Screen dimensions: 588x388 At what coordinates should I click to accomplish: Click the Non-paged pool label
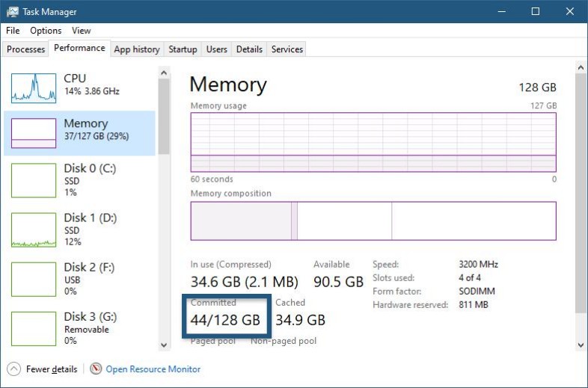[284, 341]
